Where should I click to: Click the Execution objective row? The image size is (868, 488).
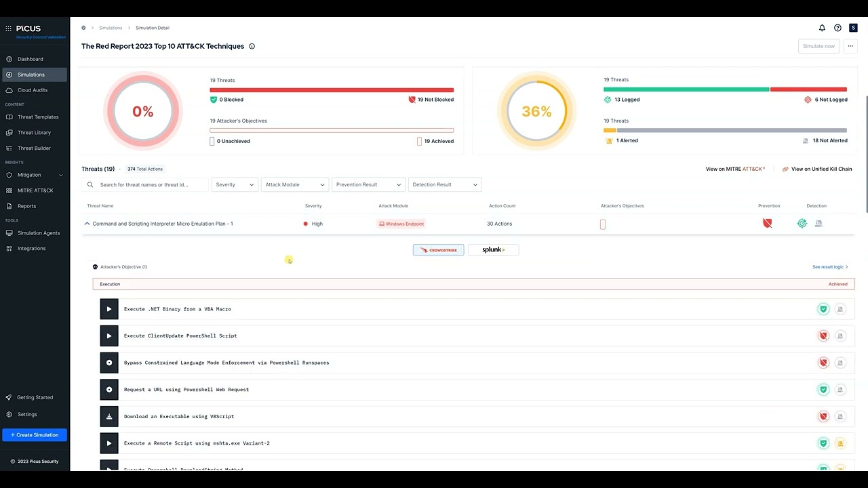coord(473,284)
